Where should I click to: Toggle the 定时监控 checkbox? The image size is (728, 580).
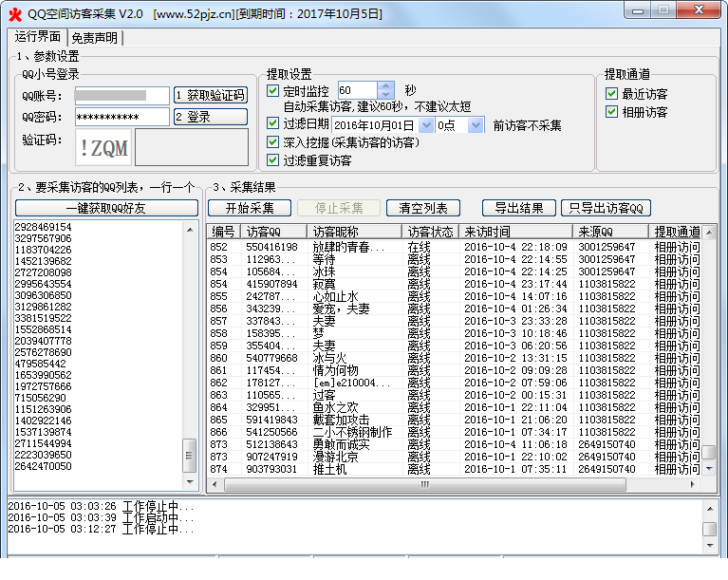pos(273,90)
